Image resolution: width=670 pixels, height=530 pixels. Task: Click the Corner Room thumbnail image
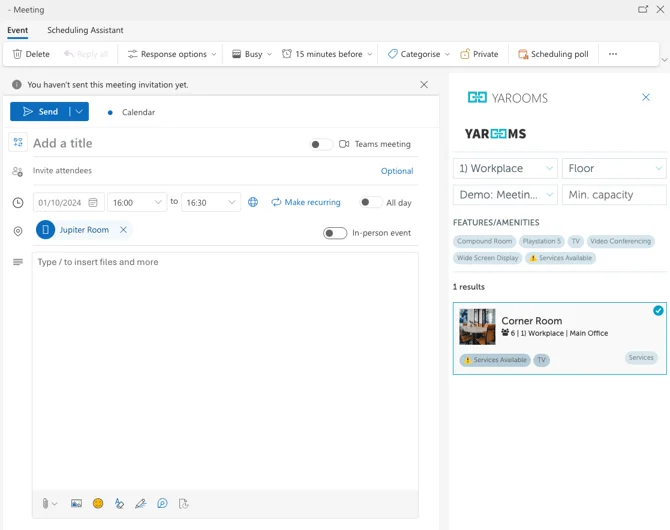tap(477, 327)
